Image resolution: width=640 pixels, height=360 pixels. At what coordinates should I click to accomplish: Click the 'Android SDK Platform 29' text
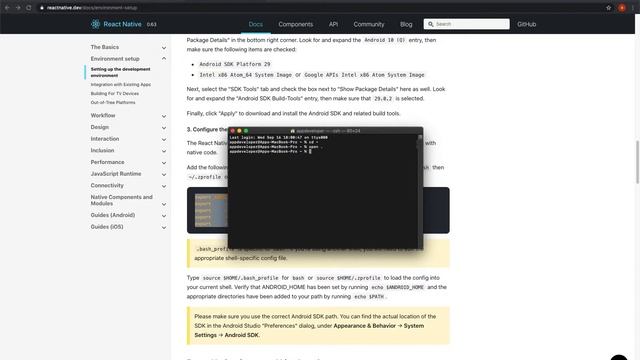(x=235, y=64)
